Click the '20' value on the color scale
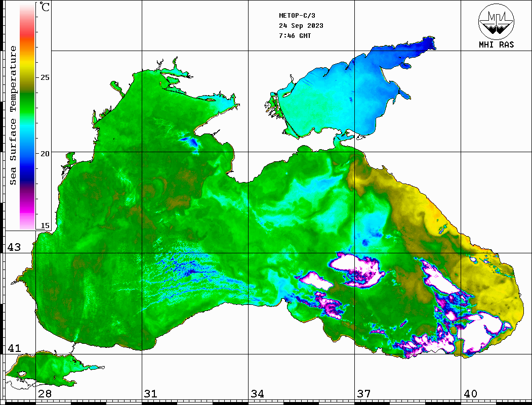Image resolution: width=532 pixels, height=405 pixels. 45,154
